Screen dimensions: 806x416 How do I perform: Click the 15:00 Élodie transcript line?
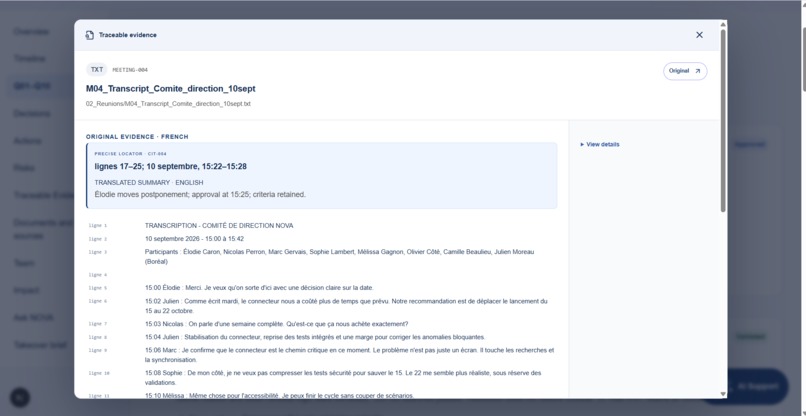(x=259, y=288)
